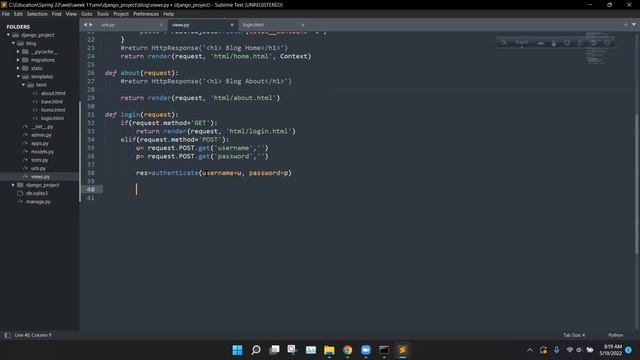
Task: Open the Help menu
Action: pos(169,14)
